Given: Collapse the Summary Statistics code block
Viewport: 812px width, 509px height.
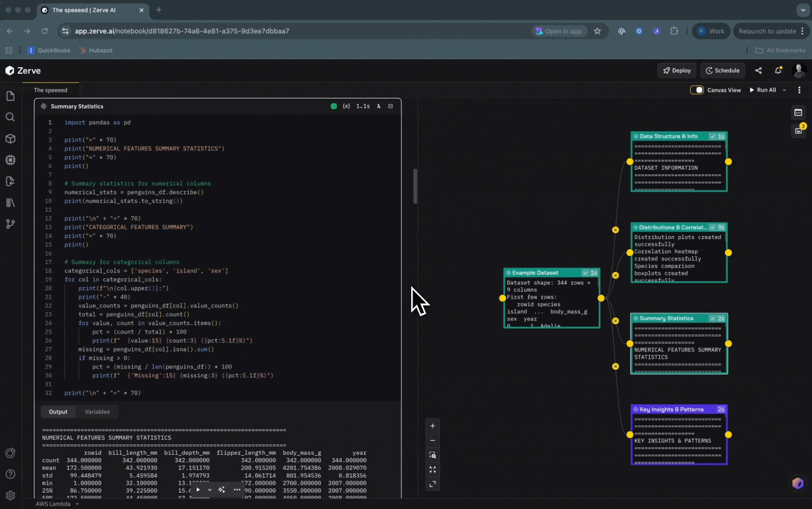Looking at the screenshot, I should pyautogui.click(x=390, y=107).
